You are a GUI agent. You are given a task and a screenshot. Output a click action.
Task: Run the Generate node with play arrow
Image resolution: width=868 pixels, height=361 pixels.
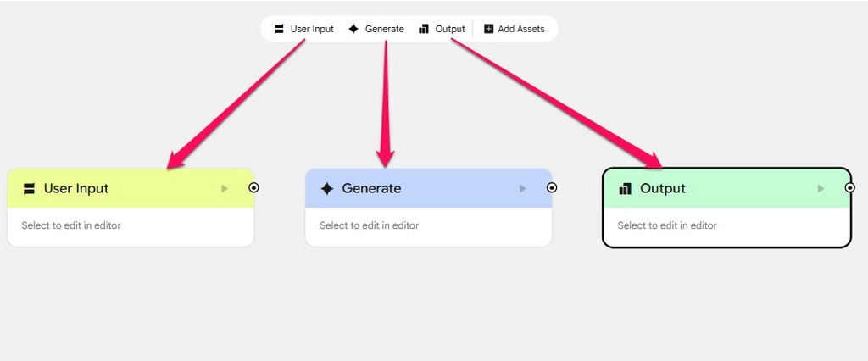click(523, 188)
